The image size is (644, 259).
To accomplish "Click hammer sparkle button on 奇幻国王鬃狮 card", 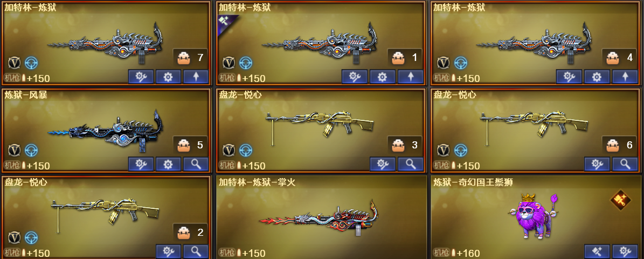I will [x=597, y=251].
